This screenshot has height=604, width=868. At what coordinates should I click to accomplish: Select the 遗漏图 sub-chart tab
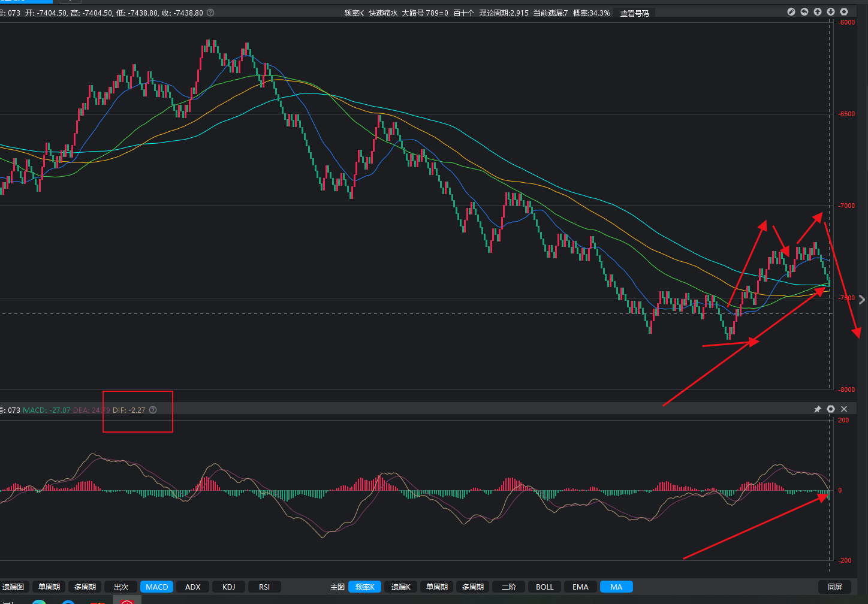13,587
